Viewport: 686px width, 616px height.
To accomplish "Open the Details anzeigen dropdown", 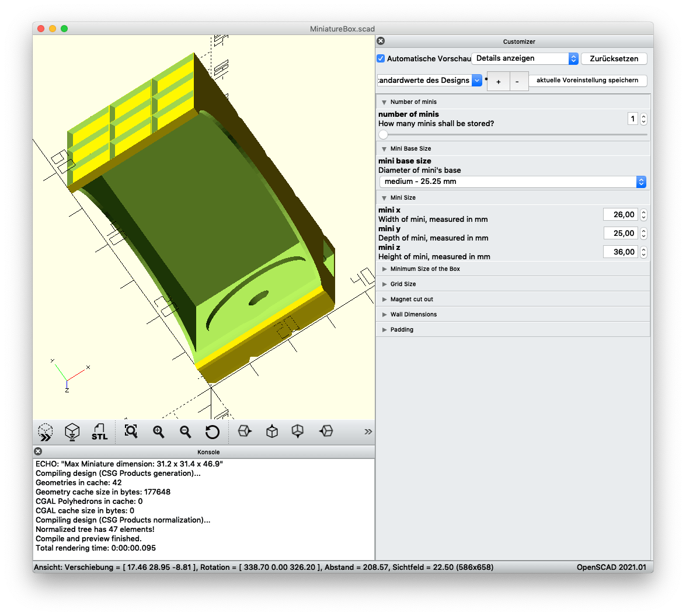I will click(x=525, y=58).
